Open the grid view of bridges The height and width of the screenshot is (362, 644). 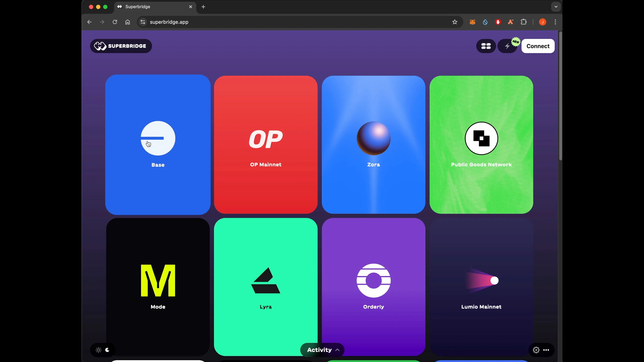click(x=486, y=46)
